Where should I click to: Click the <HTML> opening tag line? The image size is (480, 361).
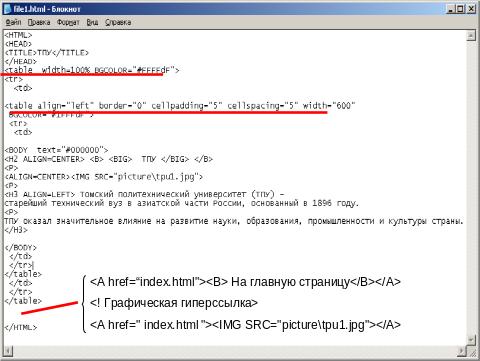tap(18, 35)
